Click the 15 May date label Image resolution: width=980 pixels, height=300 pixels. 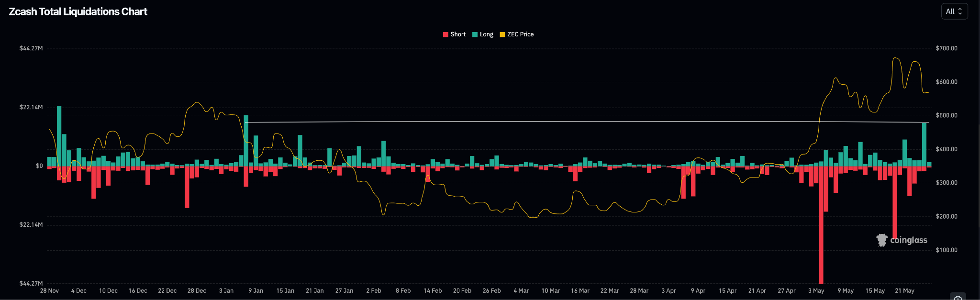(875, 291)
